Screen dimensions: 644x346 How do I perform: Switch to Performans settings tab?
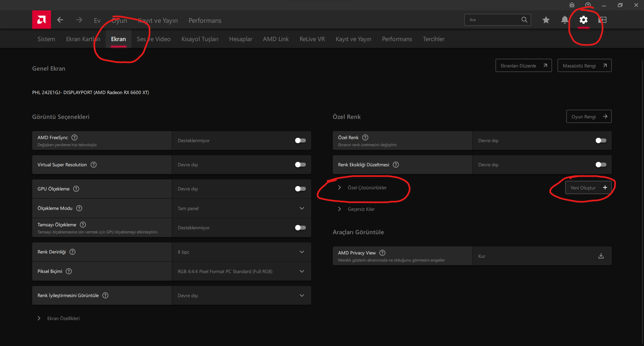coord(397,39)
